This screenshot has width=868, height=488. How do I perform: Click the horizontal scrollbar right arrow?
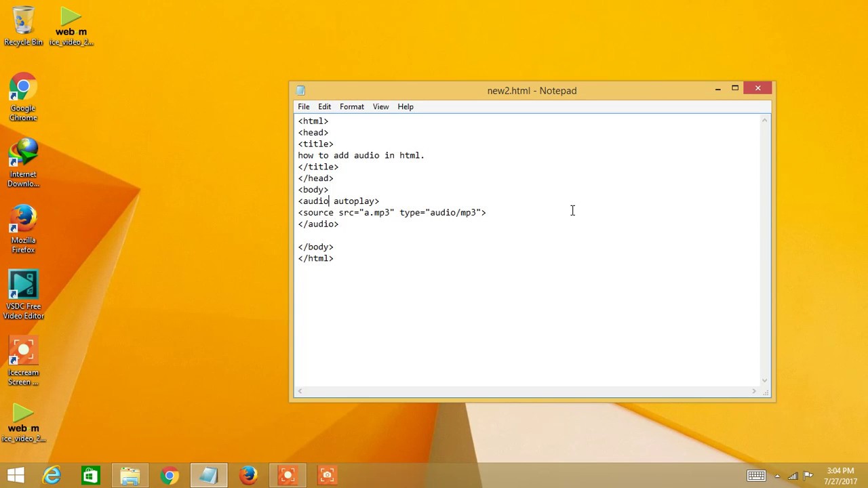coord(754,391)
